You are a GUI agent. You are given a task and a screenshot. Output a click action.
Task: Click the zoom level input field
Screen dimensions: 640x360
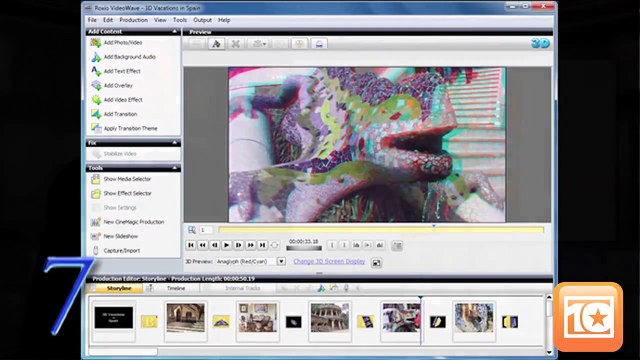pyautogui.click(x=206, y=230)
